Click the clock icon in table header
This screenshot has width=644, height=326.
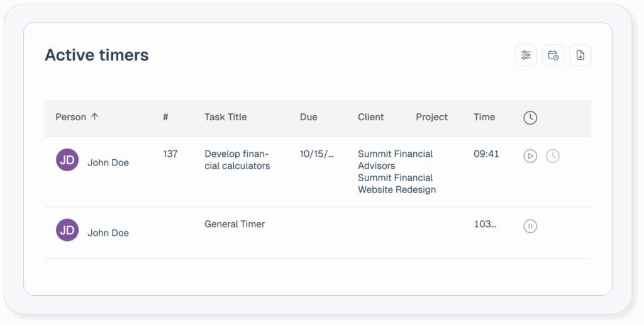coord(530,118)
